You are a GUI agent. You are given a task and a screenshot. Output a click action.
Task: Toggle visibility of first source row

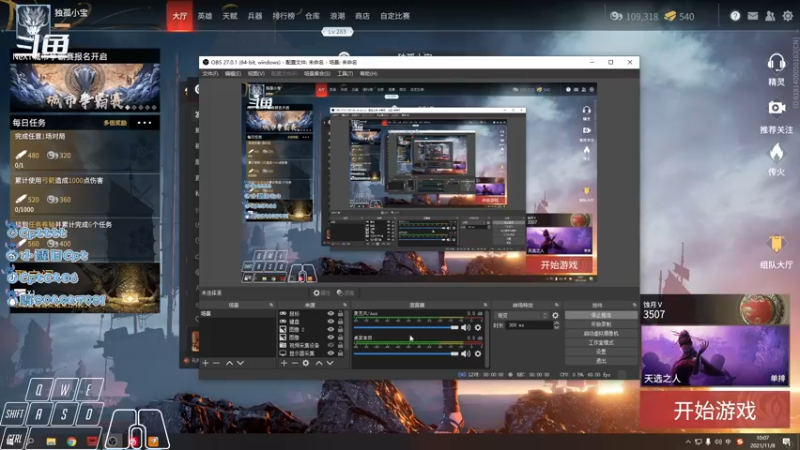pyautogui.click(x=331, y=313)
